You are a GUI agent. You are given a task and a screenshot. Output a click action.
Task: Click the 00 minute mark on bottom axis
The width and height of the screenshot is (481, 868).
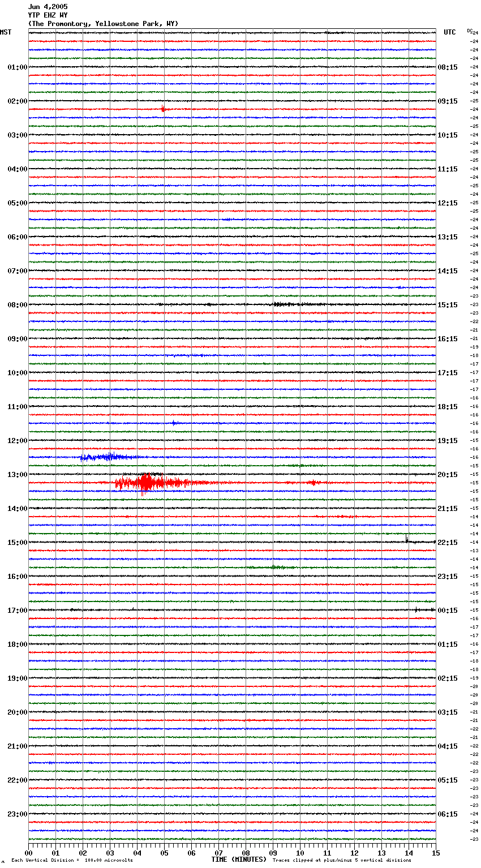[x=29, y=853]
